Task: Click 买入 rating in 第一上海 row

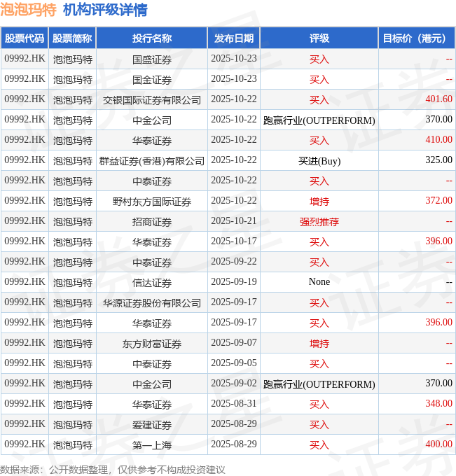Action: pyautogui.click(x=319, y=445)
